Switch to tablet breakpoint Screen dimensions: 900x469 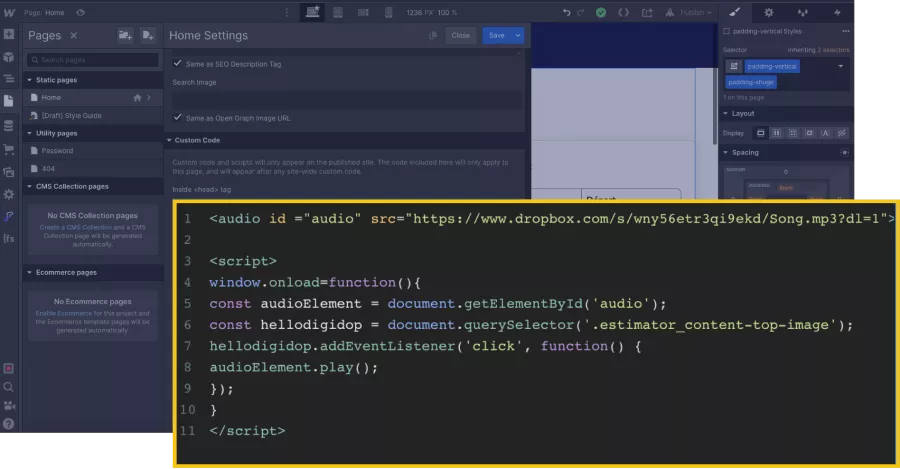338,12
